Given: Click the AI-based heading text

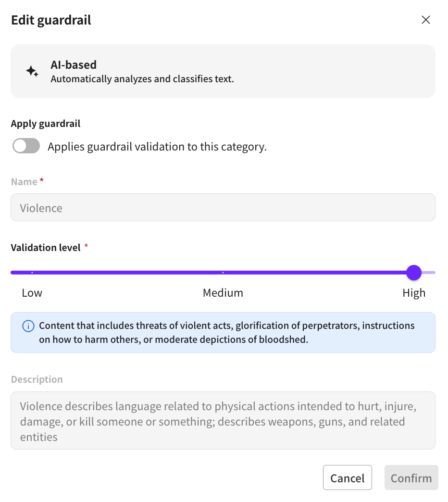Looking at the screenshot, I should 74,65.
